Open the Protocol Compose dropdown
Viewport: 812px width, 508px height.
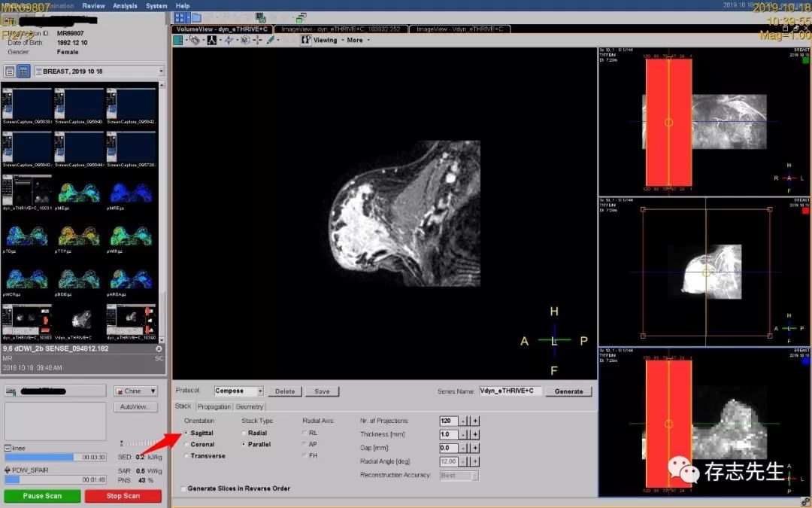point(260,391)
